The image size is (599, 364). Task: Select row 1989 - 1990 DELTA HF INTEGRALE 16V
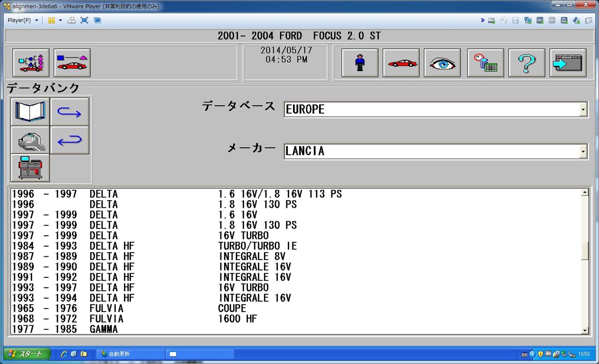[295, 267]
